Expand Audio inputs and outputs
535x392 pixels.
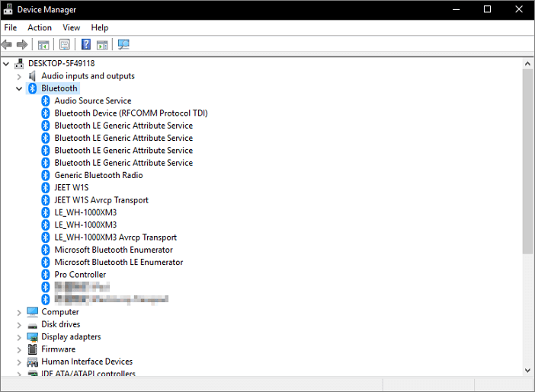pyautogui.click(x=19, y=76)
